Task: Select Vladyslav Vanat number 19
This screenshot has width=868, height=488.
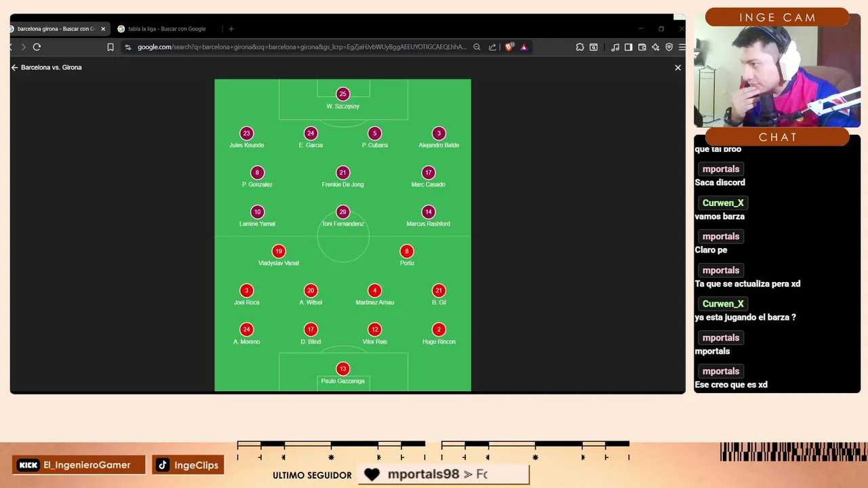Action: (x=278, y=256)
